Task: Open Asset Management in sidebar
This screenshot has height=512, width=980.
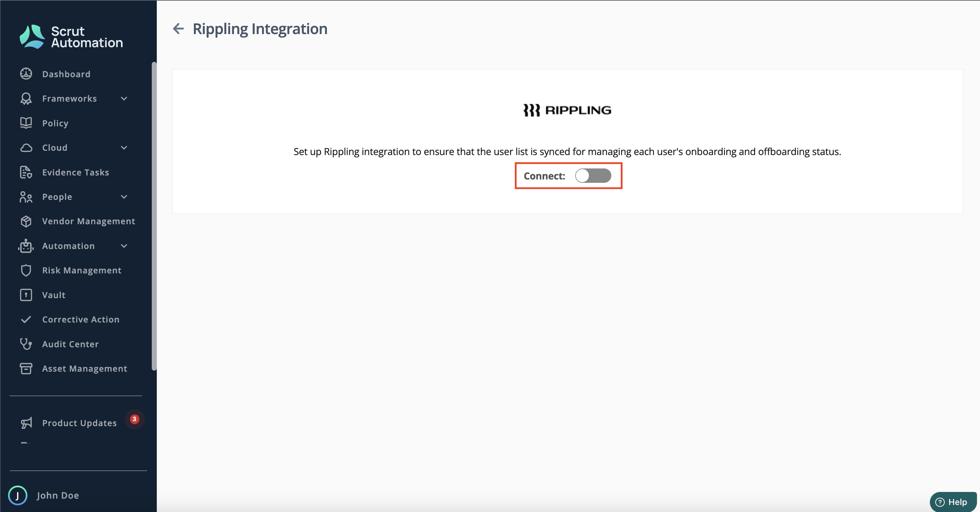Action: (x=85, y=369)
